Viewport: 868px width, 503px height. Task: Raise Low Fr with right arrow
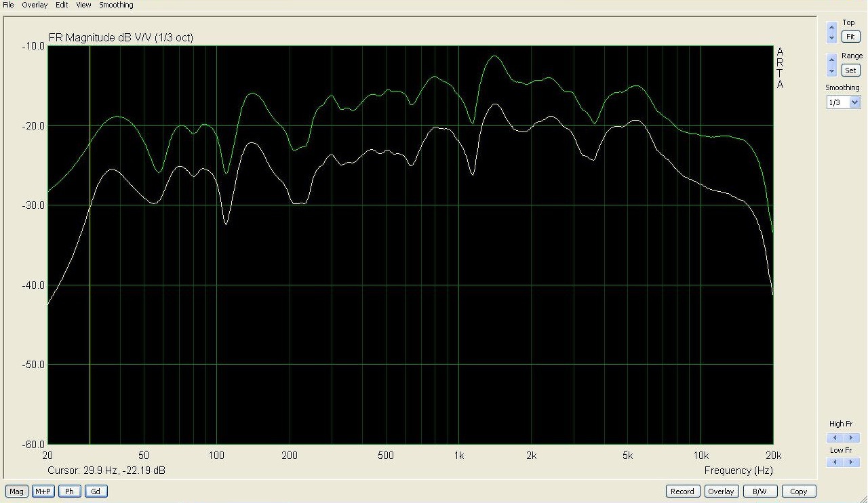(851, 462)
